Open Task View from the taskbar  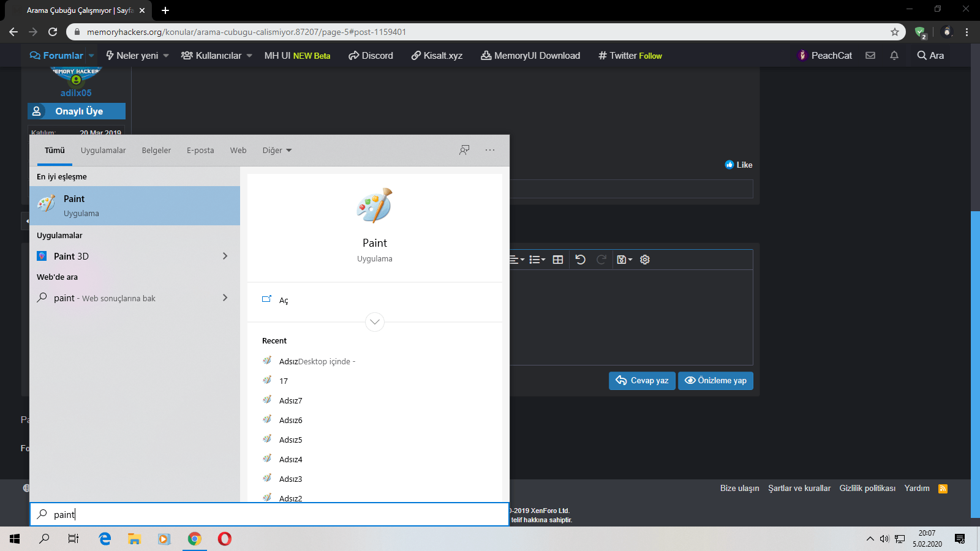(73, 539)
